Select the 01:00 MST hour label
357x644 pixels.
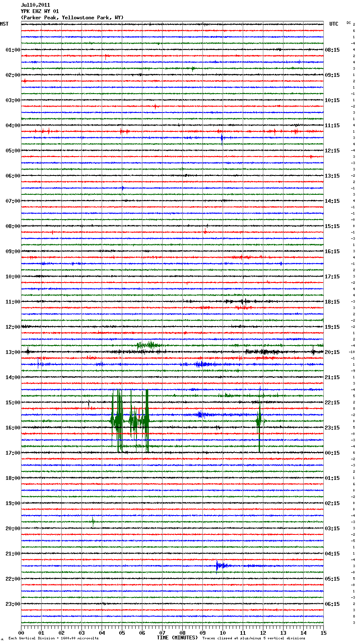(13, 50)
